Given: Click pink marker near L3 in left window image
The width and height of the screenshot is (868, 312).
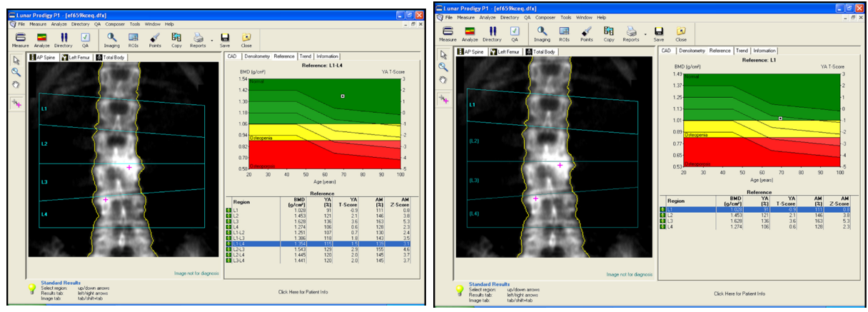Looking at the screenshot, I should pyautogui.click(x=129, y=166).
